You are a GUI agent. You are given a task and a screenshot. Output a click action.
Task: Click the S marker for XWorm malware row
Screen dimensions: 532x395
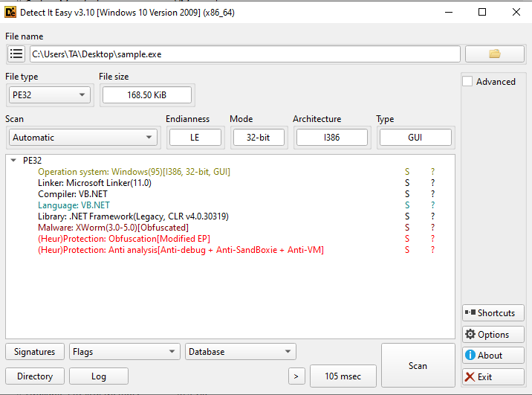407,228
